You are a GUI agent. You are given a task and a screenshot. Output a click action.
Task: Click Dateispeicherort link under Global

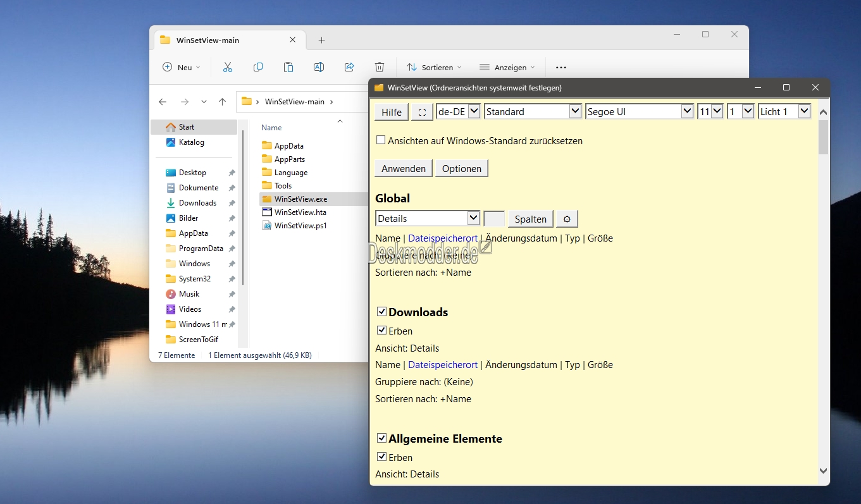coord(443,238)
